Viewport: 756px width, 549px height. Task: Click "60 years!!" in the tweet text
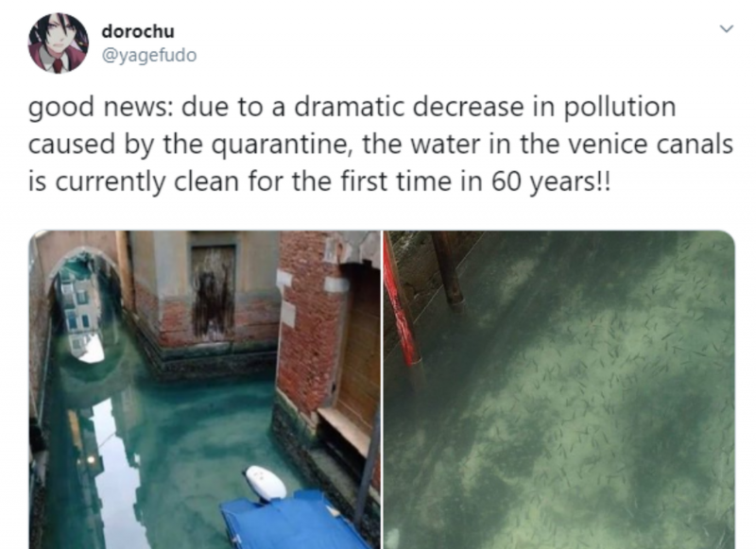(x=551, y=182)
